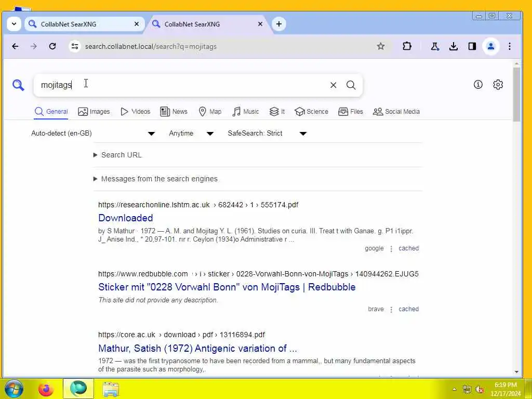The height and width of the screenshot is (399, 532).
Task: Open the Redbubble Sticker result link
Action: tap(227, 287)
